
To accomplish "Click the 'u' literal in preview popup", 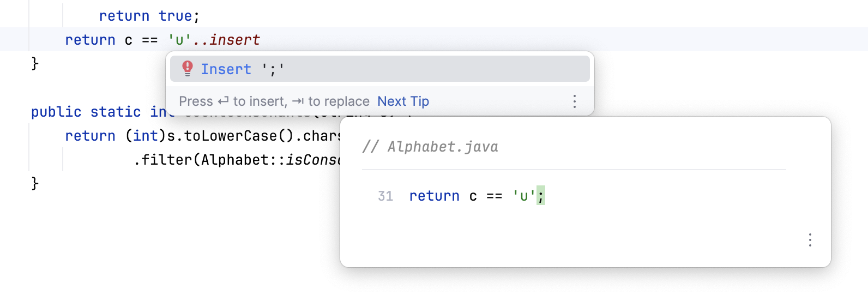I will (523, 196).
